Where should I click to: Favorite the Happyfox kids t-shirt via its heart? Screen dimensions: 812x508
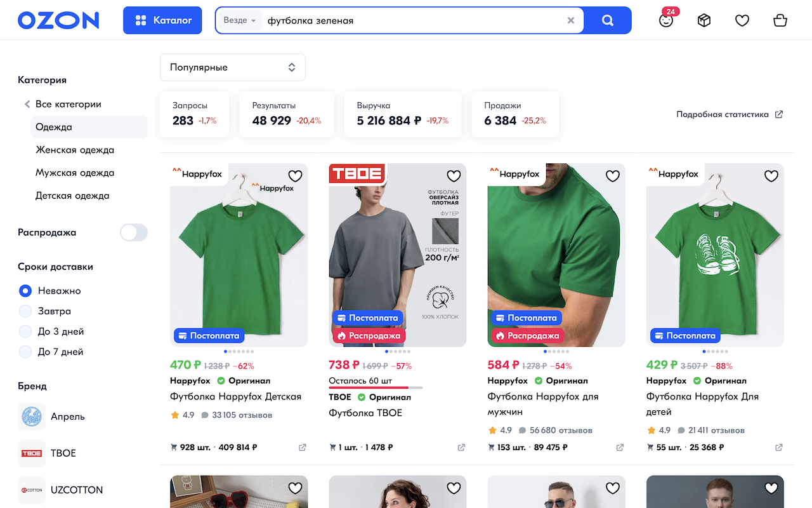(x=295, y=176)
